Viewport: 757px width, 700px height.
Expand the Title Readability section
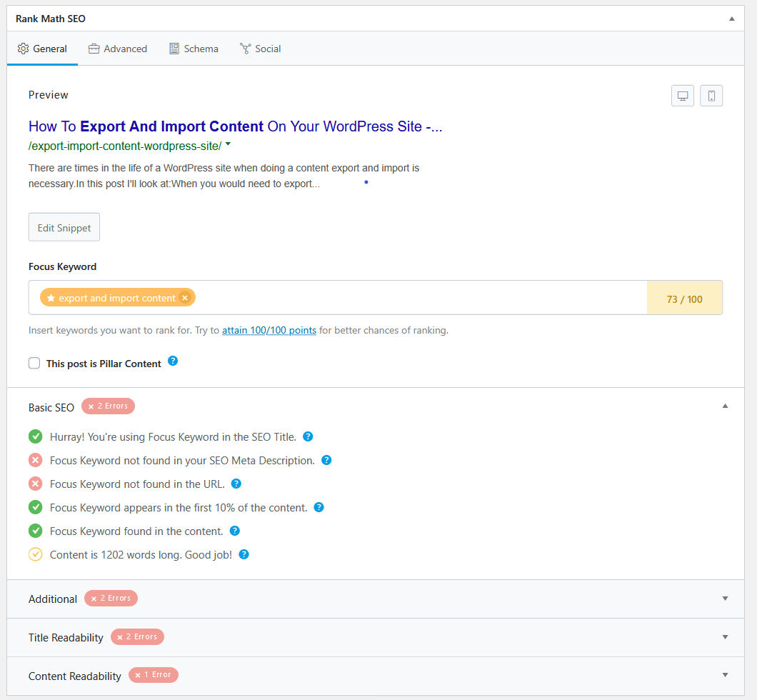pyautogui.click(x=725, y=636)
